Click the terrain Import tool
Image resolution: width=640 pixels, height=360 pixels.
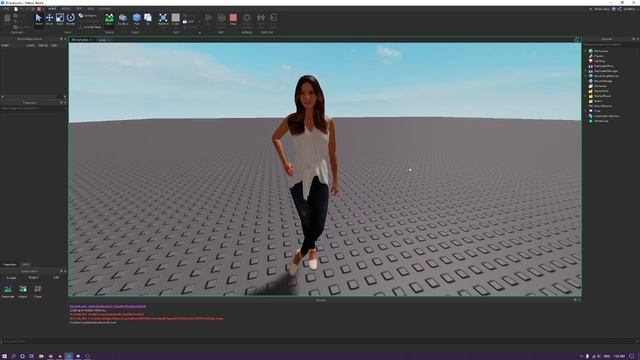click(x=23, y=291)
